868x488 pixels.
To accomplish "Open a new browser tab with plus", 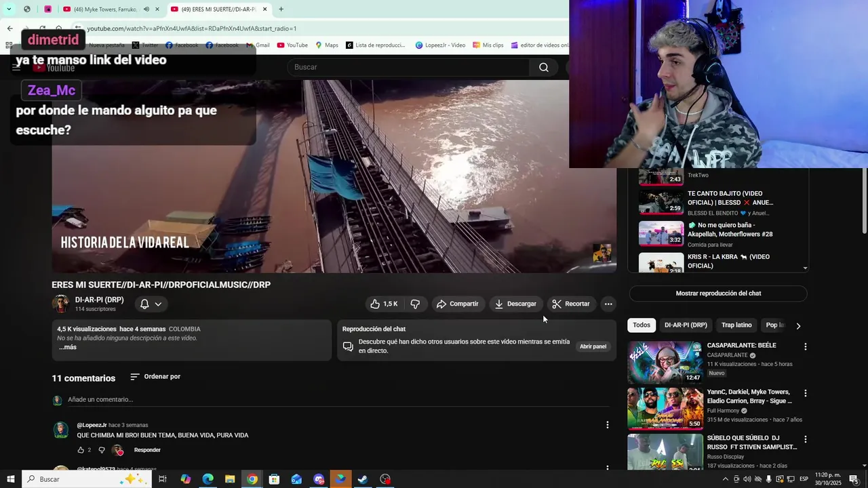I will tap(281, 9).
